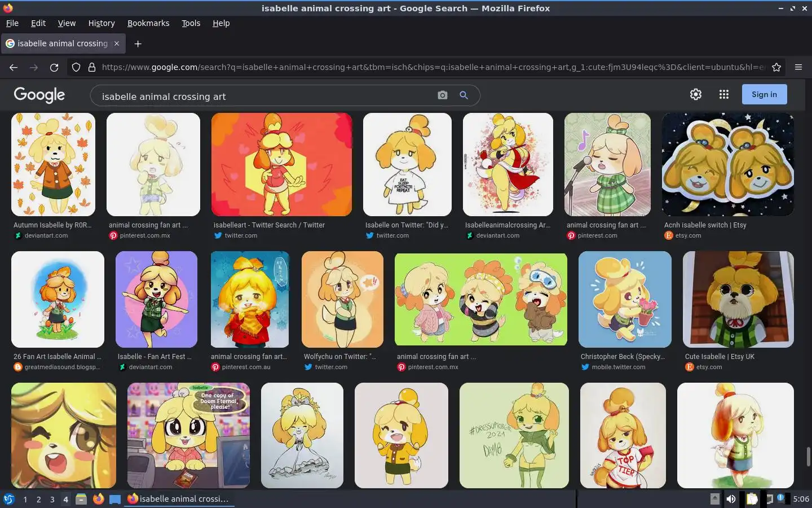
Task: Go back using the browser back arrow
Action: pyautogui.click(x=14, y=67)
